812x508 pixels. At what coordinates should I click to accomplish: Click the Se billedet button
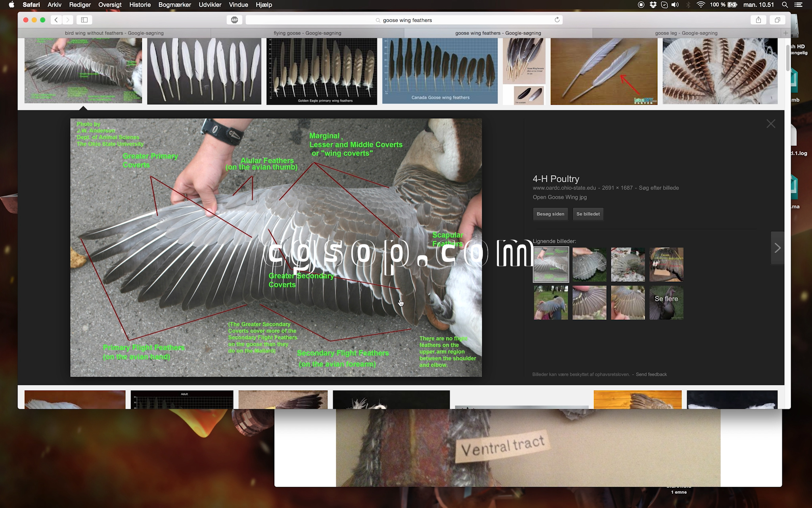[x=588, y=214]
